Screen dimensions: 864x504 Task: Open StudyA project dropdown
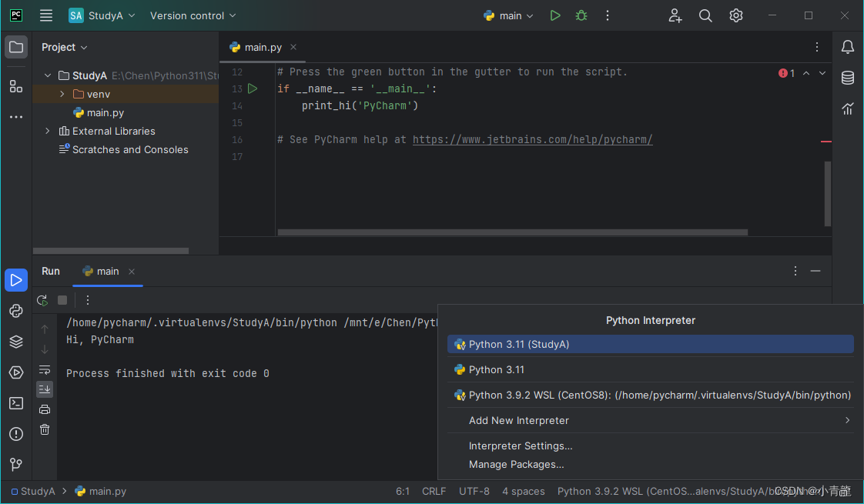102,15
